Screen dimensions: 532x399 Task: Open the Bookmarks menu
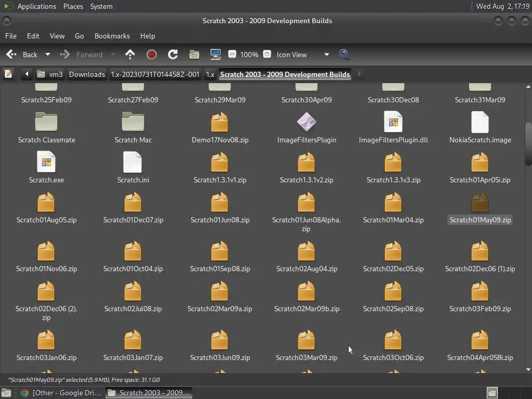[x=112, y=36]
